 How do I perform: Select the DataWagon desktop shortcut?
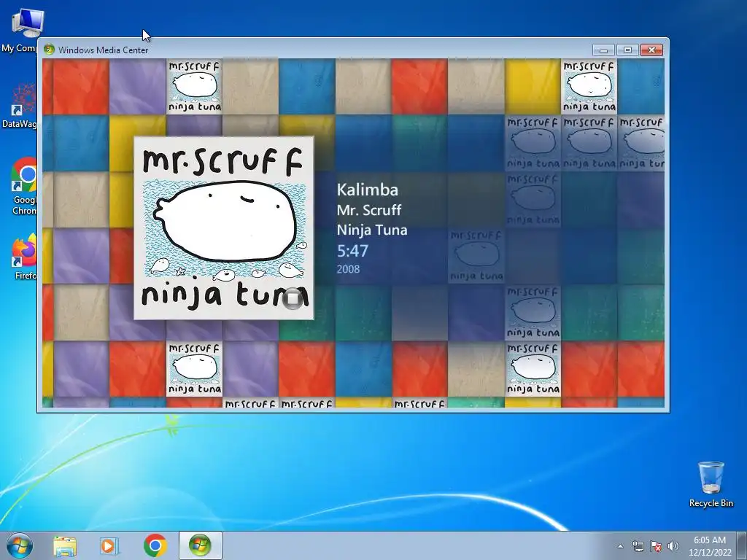click(x=19, y=106)
